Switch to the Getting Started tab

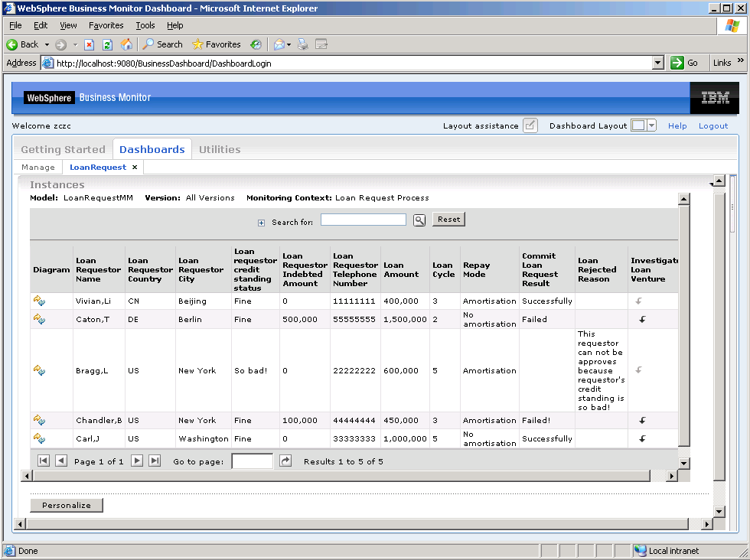click(x=63, y=149)
